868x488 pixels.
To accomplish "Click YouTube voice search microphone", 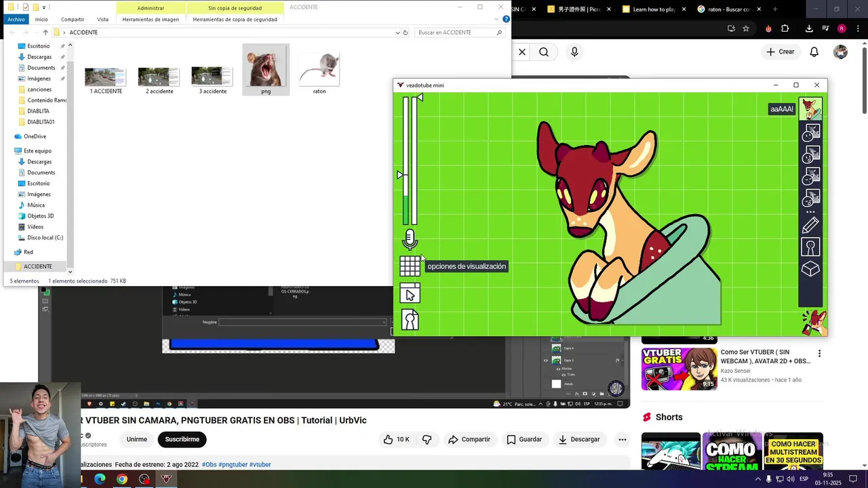I will pyautogui.click(x=574, y=52).
